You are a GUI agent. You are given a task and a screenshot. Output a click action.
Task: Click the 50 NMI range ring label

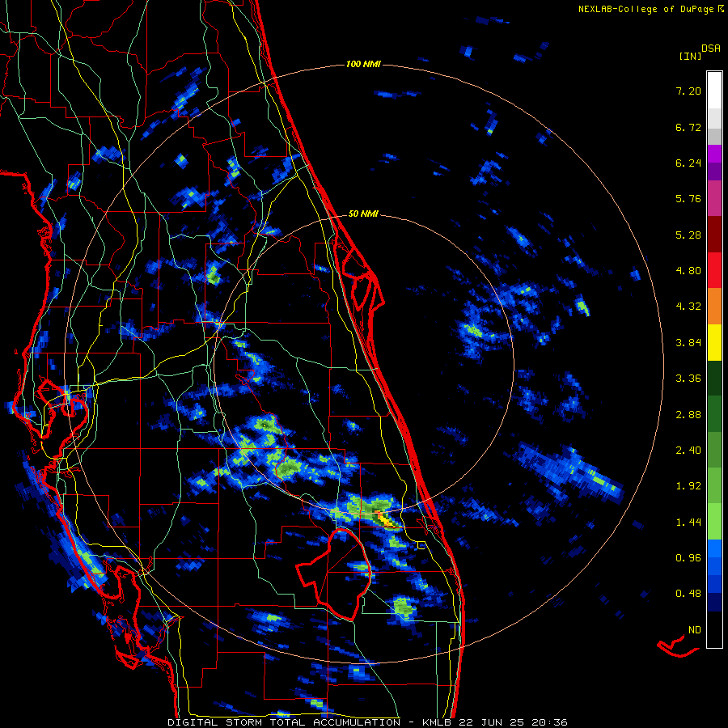[x=363, y=214]
